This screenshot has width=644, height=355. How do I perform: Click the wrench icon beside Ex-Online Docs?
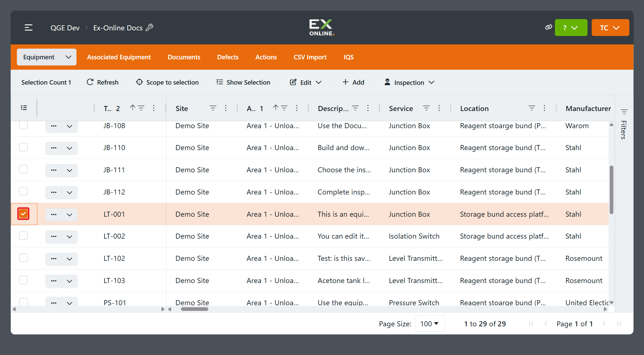150,28
